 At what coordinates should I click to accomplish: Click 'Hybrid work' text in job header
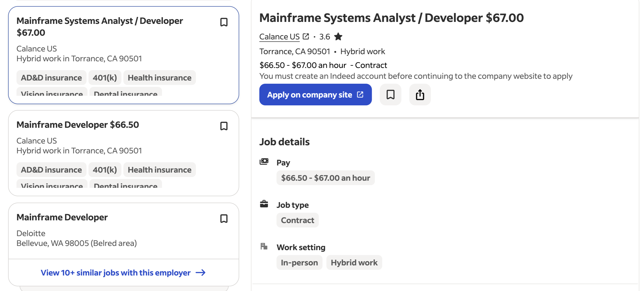(x=362, y=51)
